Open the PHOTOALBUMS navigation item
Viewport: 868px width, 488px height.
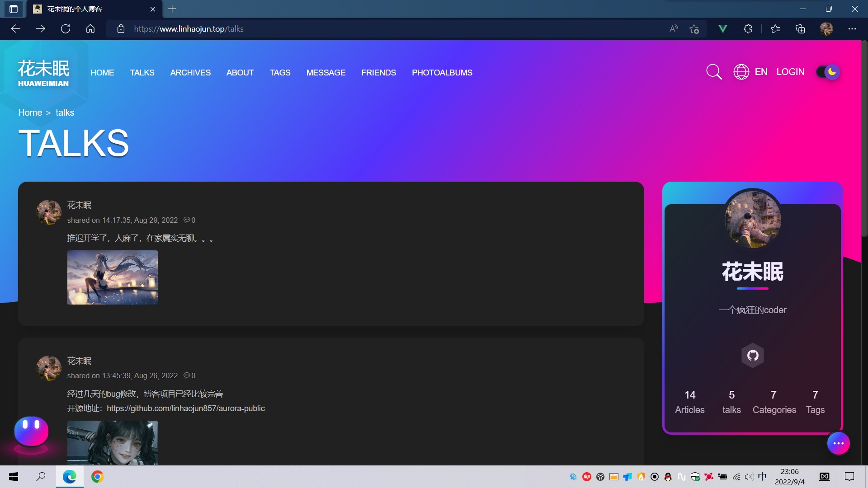point(442,73)
